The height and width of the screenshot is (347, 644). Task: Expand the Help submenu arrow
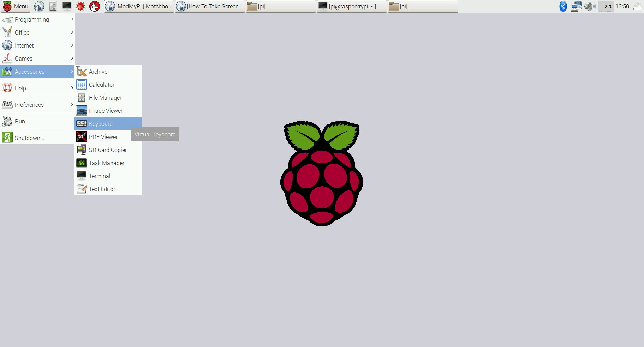(72, 88)
